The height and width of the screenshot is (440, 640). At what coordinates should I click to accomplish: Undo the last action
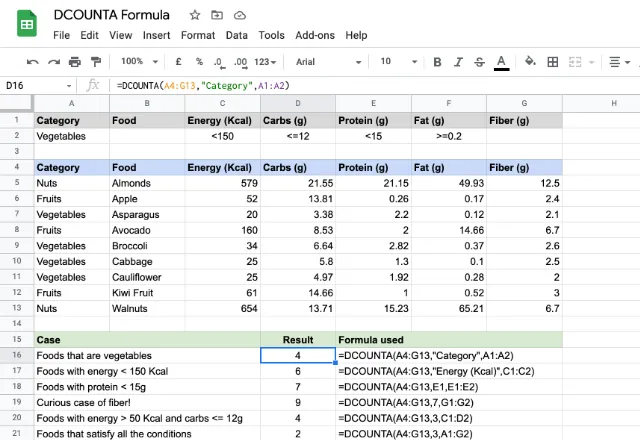[32, 62]
